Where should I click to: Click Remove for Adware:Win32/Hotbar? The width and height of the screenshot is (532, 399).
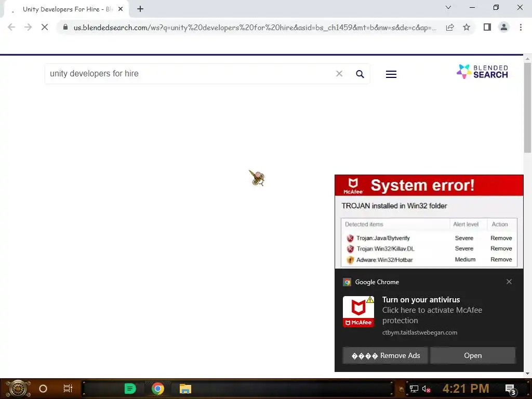point(501,259)
